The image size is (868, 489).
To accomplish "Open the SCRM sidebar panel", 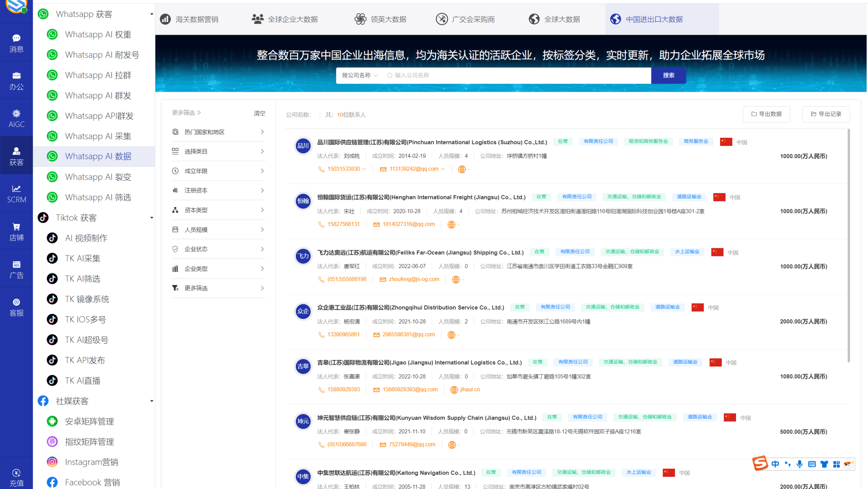I will [16, 193].
